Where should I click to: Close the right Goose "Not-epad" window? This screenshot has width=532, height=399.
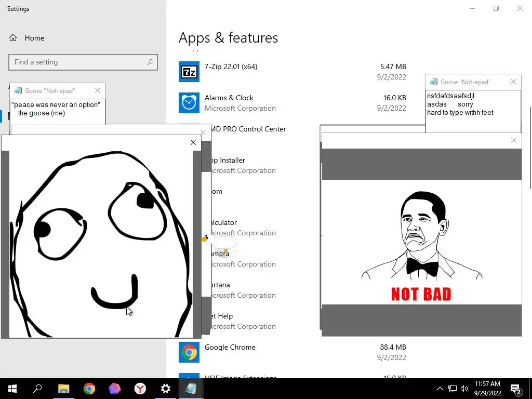coord(513,82)
